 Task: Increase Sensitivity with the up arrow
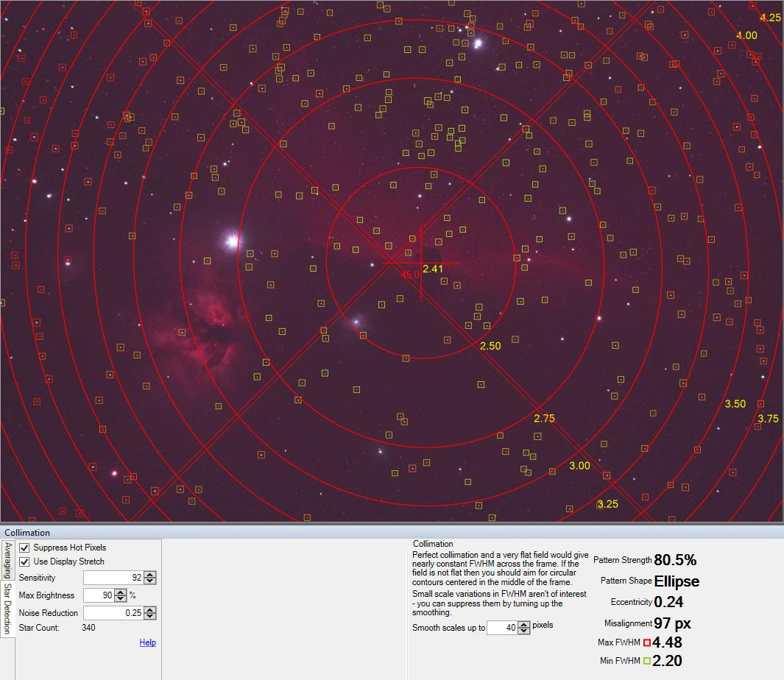(x=150, y=575)
